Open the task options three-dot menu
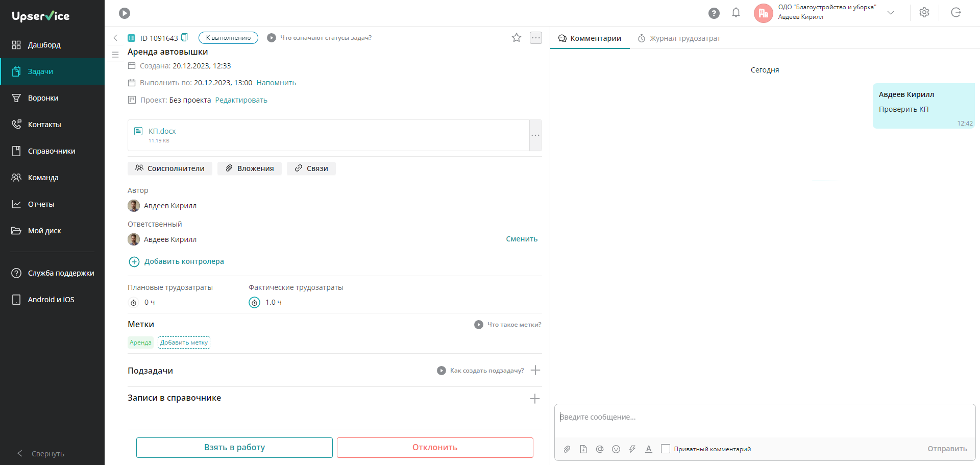Screen dimensions: 980x465 click(x=536, y=38)
